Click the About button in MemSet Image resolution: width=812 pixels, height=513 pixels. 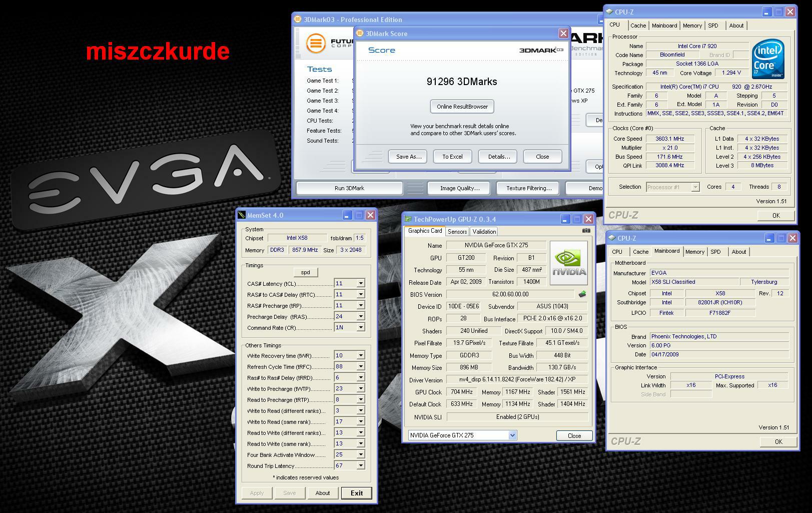(x=322, y=493)
